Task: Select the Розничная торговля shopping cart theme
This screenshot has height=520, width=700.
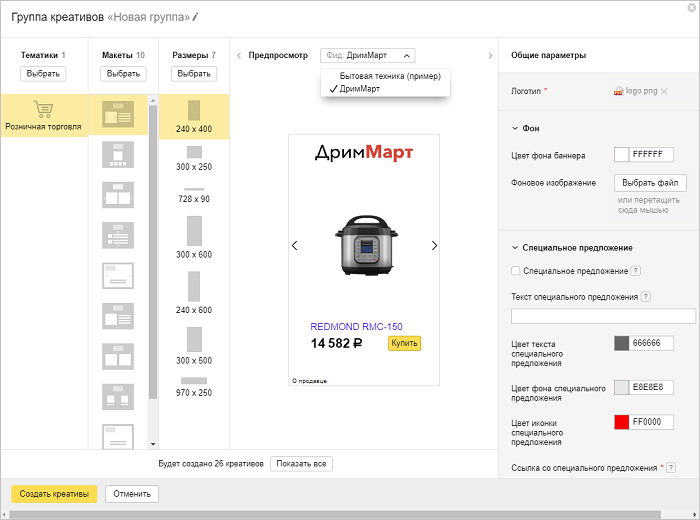Action: (x=44, y=116)
